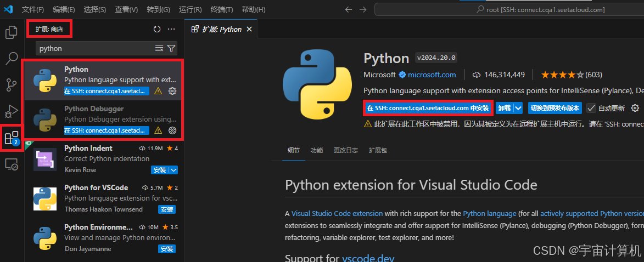644x262 pixels.
Task: Open the uninstall dropdown arrow
Action: coord(518,108)
